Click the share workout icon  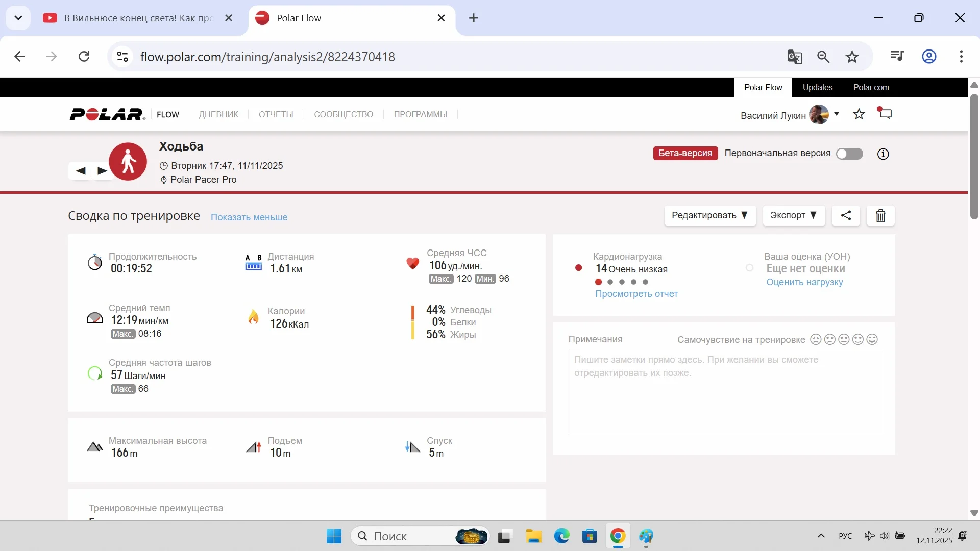coord(846,215)
